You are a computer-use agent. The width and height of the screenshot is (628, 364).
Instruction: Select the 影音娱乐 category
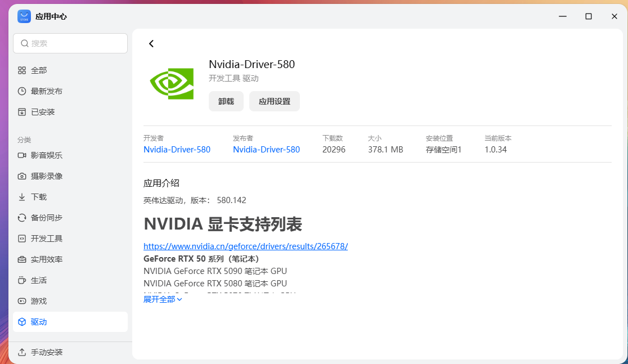pos(70,155)
